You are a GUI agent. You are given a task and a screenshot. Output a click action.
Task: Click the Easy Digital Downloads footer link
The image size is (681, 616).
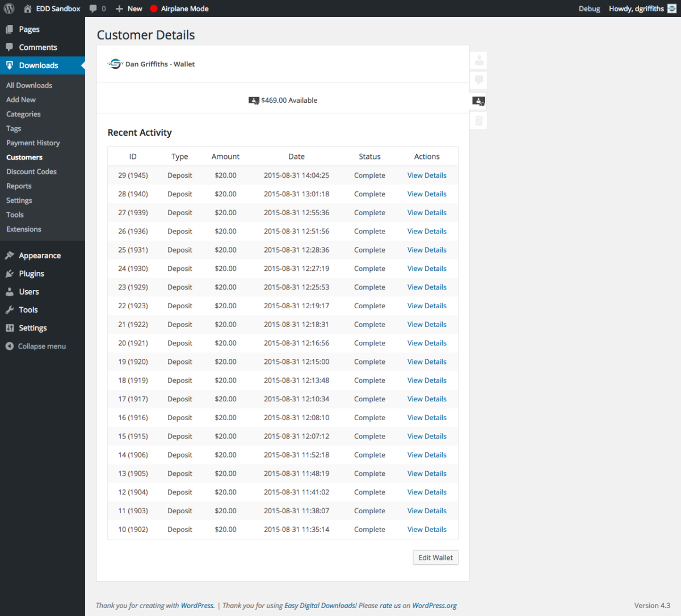(320, 606)
